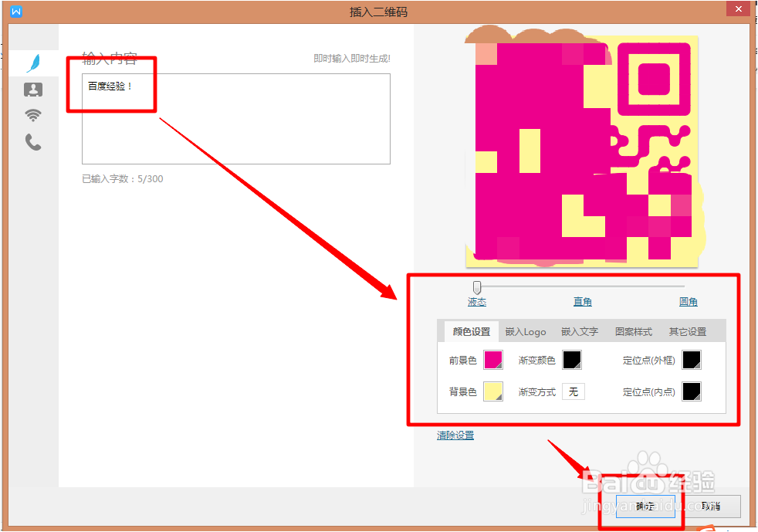This screenshot has width=758, height=532.
Task: Click the 清除设置 link
Action: point(455,435)
